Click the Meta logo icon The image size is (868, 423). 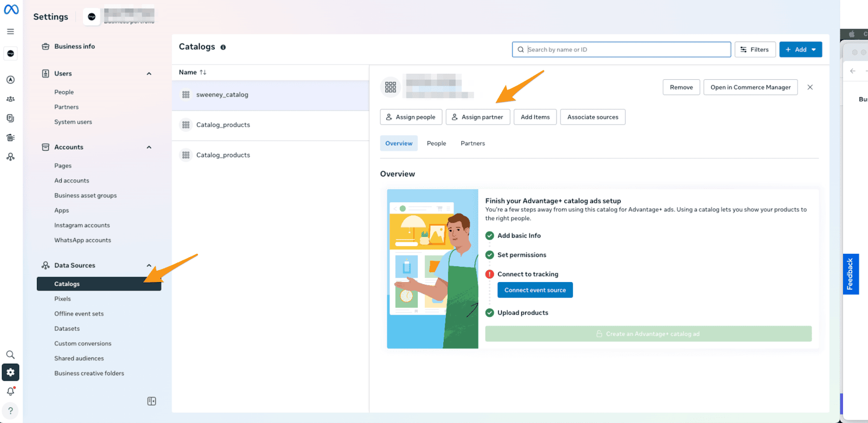(11, 9)
